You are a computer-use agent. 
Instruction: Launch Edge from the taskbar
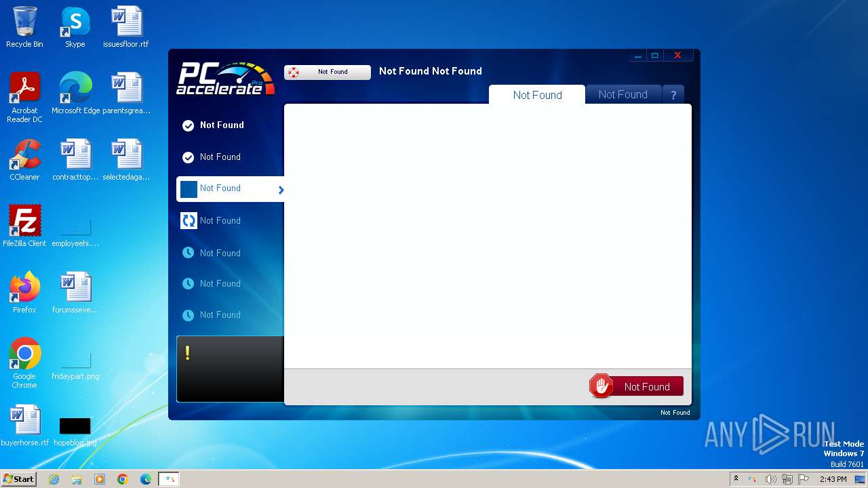[146, 479]
